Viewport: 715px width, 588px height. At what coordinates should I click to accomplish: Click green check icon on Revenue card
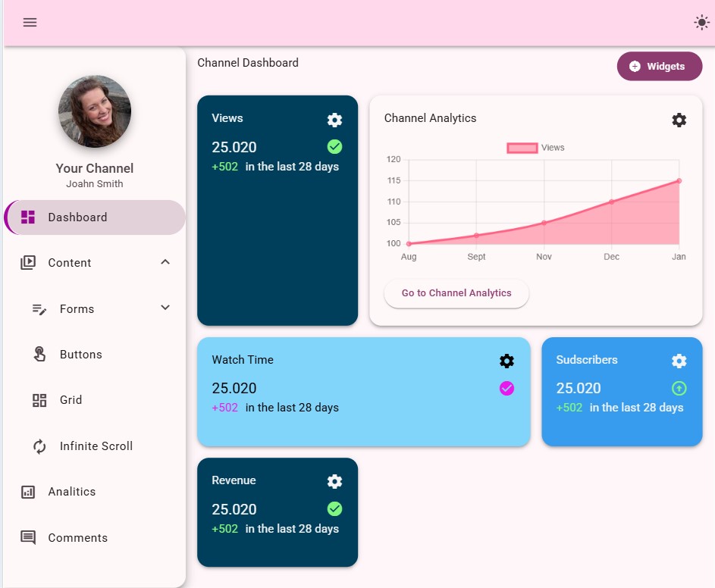coord(334,508)
